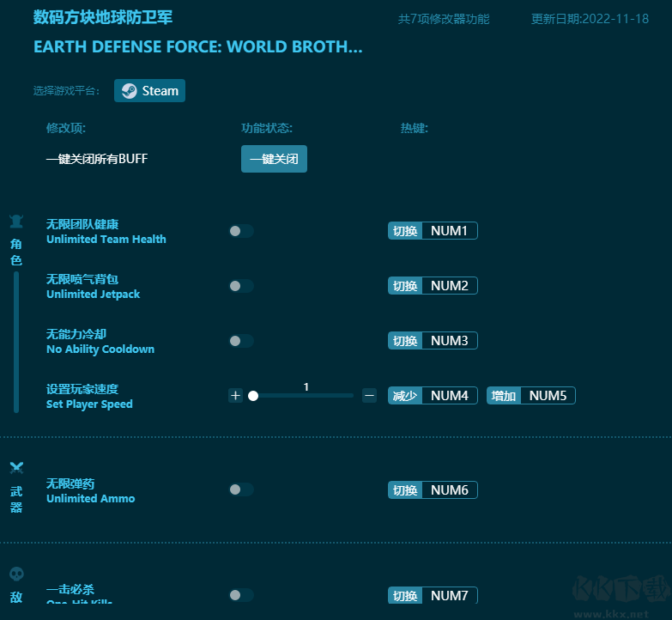Change the NUM2 hotkey for Unlimited Jetpack
Screen dimensions: 672x620
449,286
